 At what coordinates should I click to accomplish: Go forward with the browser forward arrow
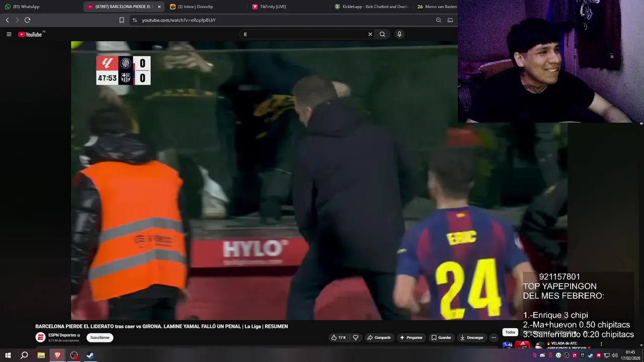[17, 20]
